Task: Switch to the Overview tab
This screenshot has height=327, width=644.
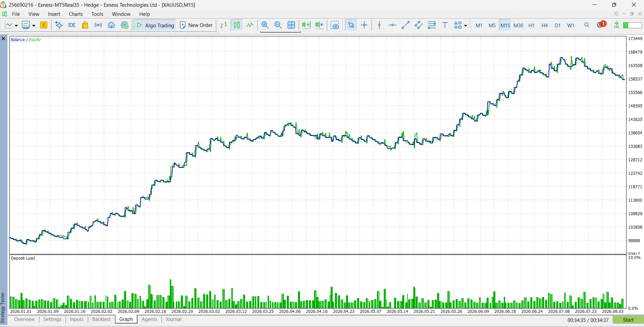Action: coord(24,319)
